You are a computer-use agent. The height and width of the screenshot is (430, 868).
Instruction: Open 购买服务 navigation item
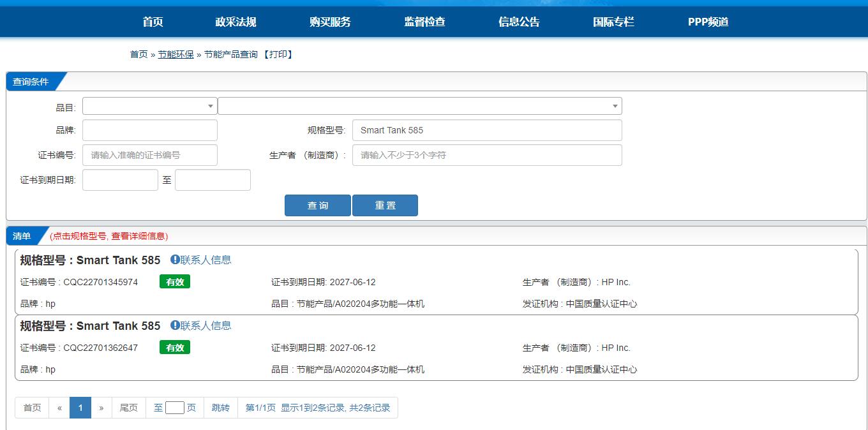(x=330, y=22)
